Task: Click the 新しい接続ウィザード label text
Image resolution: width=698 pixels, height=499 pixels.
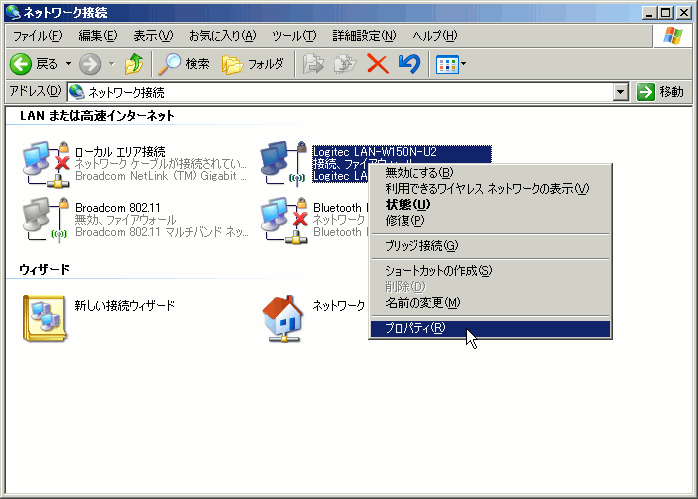Action: pos(125,305)
